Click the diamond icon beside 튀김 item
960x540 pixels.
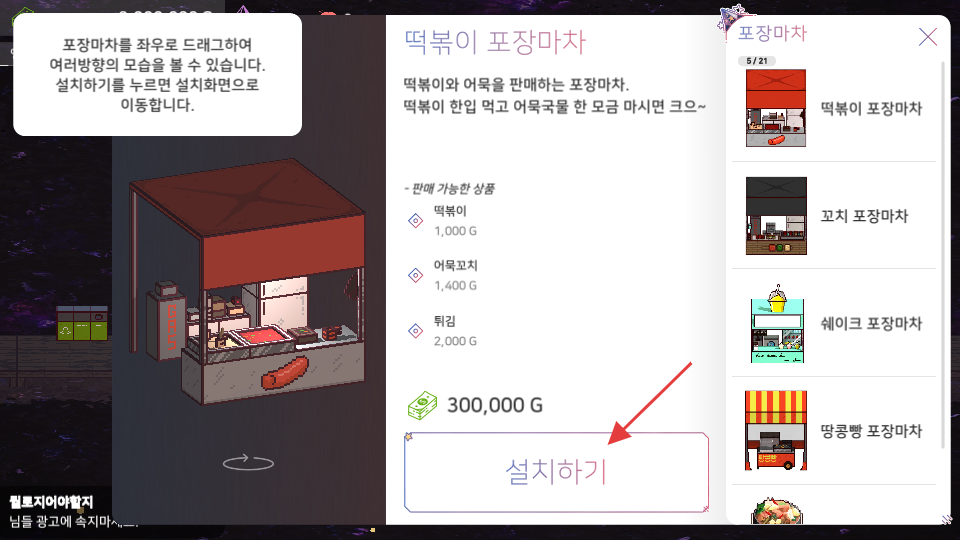[x=416, y=331]
